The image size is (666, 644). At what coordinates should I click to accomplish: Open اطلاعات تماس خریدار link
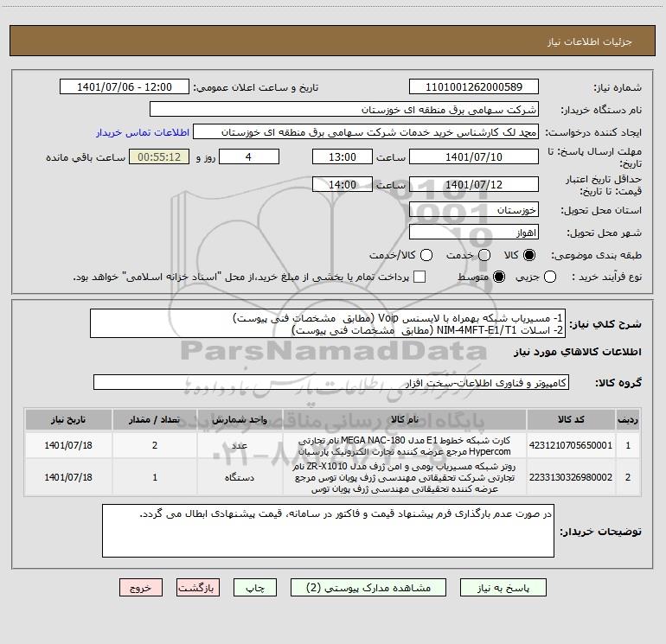point(143,132)
